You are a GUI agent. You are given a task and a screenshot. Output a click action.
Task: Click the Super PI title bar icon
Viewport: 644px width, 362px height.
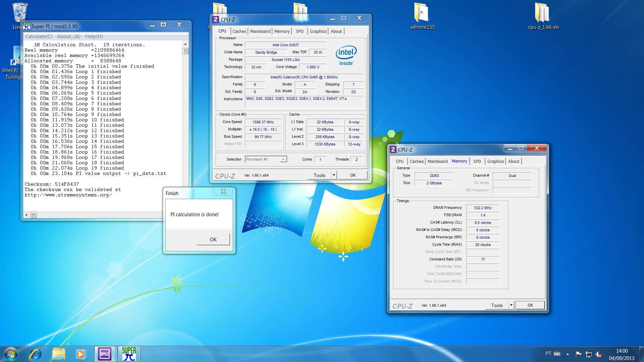[26, 26]
